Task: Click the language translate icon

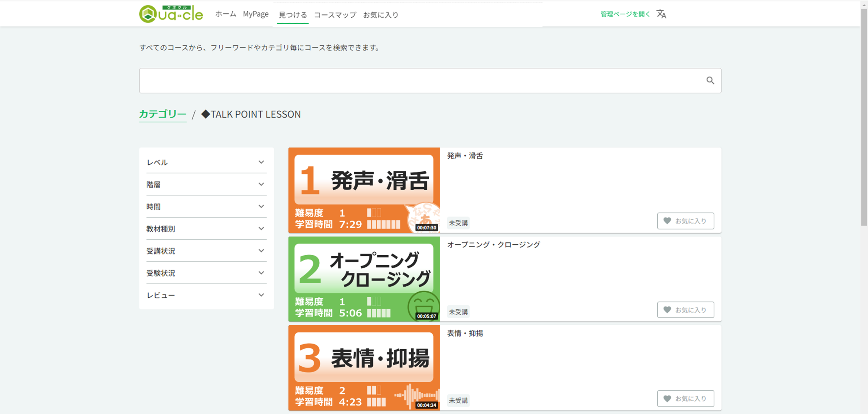Action: tap(661, 14)
